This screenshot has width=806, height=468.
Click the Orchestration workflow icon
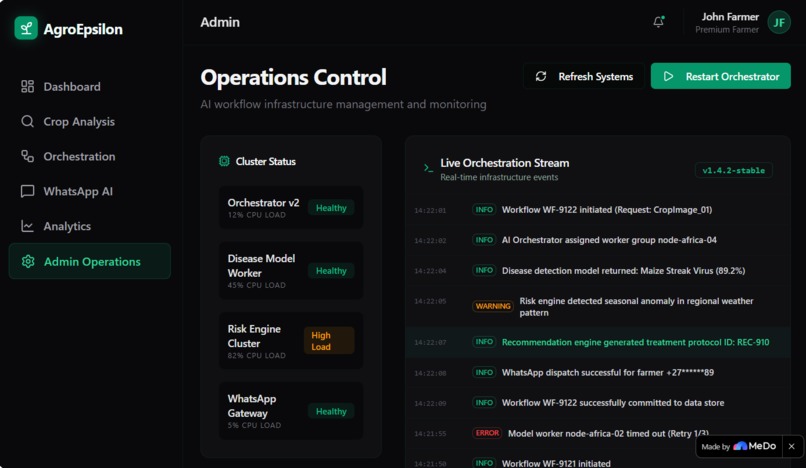pos(27,156)
